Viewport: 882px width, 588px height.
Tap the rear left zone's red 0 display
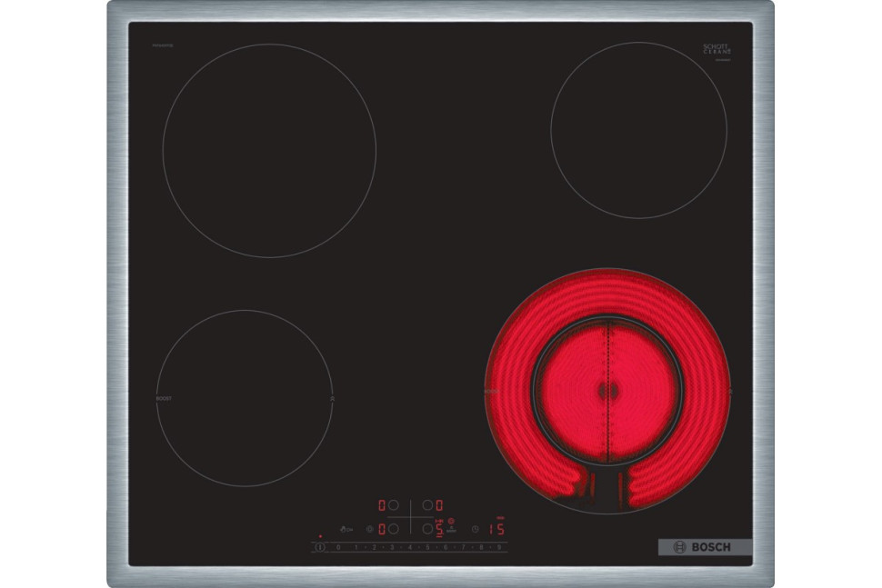tap(382, 505)
